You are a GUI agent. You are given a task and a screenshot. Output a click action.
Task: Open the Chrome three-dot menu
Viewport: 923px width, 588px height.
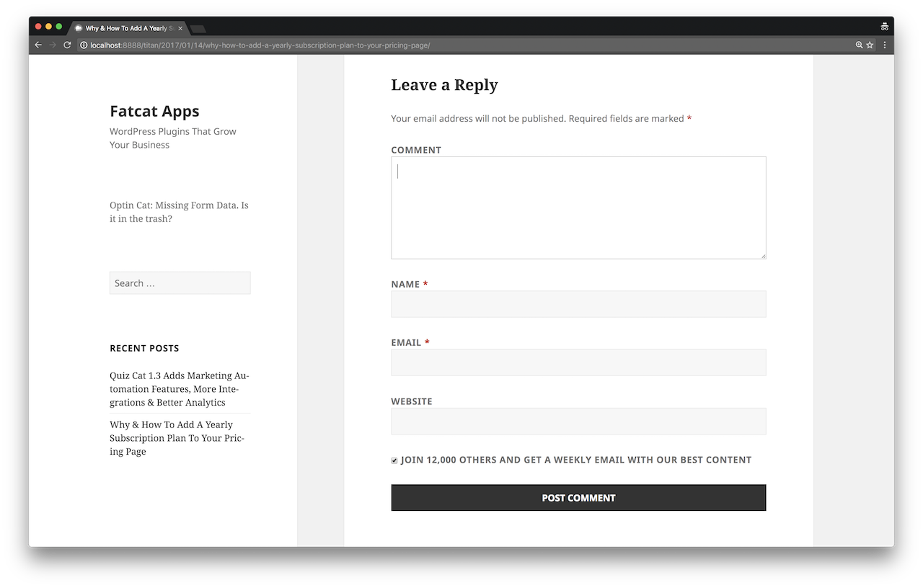point(885,45)
